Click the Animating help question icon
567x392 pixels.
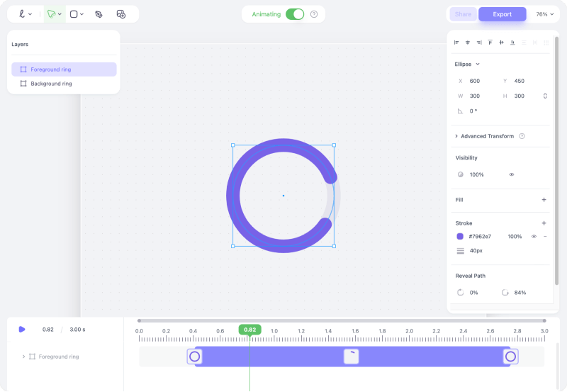pos(314,14)
